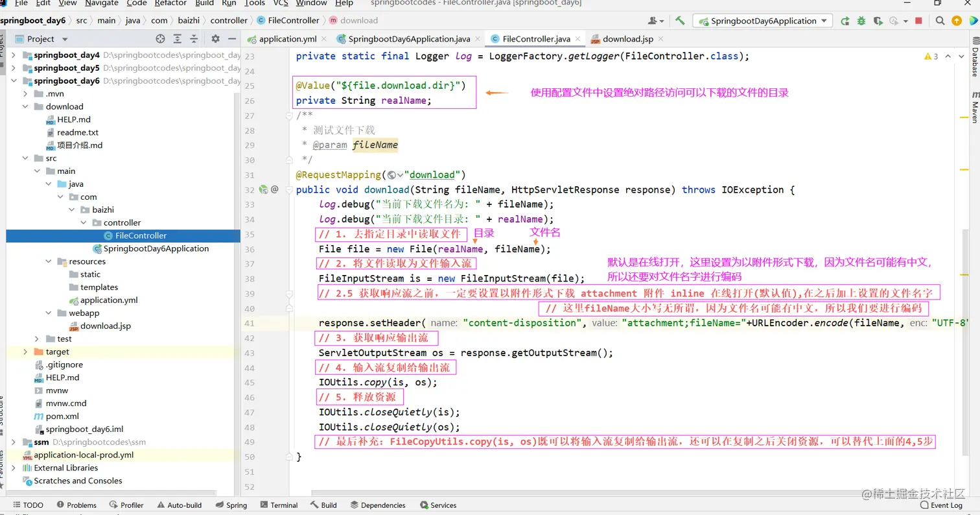Start debugging with the bug icon
Viewport: 980px width, 515px height.
click(x=861, y=21)
